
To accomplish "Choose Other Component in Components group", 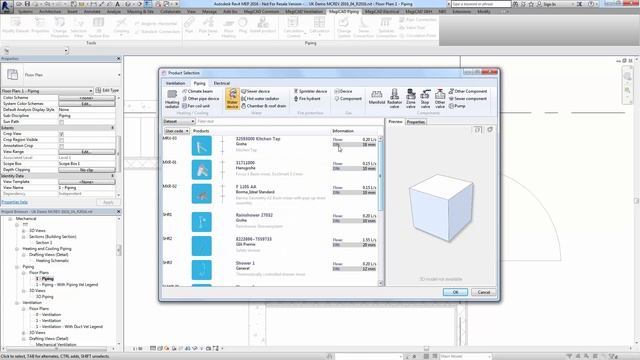I will click(468, 91).
